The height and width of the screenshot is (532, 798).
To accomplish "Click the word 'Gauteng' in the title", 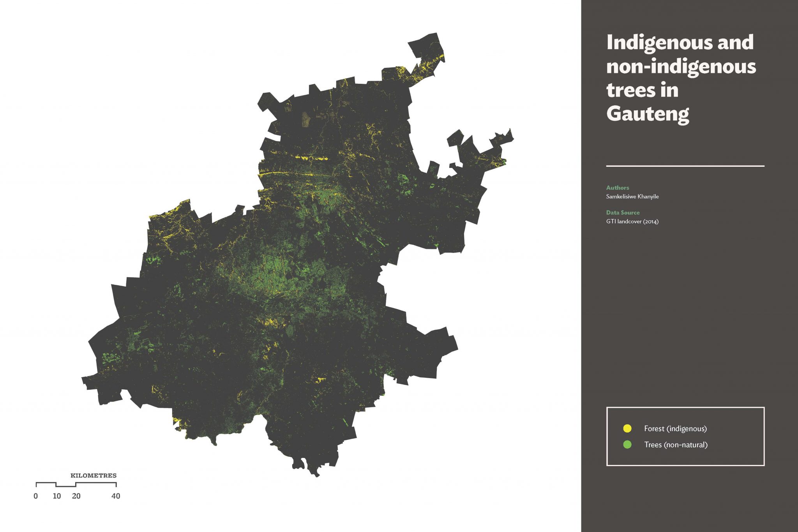I will pos(648,114).
